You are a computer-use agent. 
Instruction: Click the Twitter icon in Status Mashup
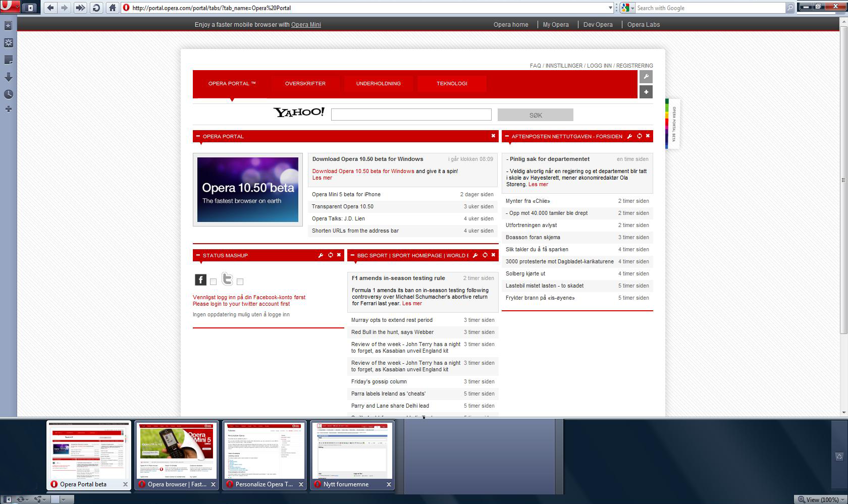pyautogui.click(x=228, y=278)
